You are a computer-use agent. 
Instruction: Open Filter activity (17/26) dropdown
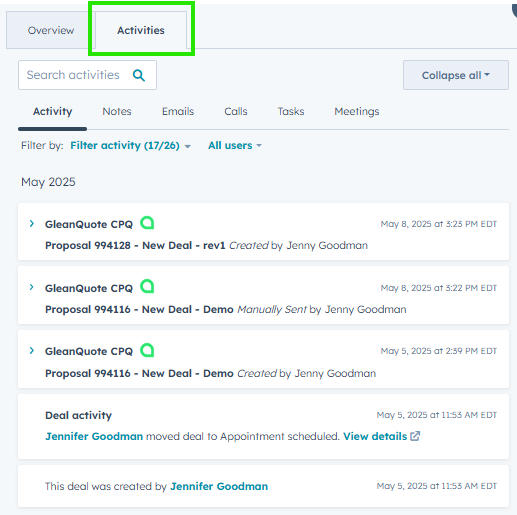click(x=130, y=146)
